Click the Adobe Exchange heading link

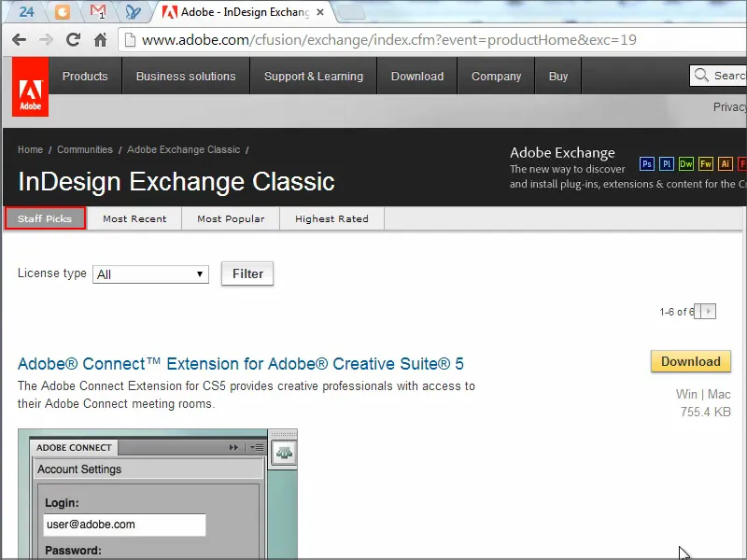[x=562, y=153]
